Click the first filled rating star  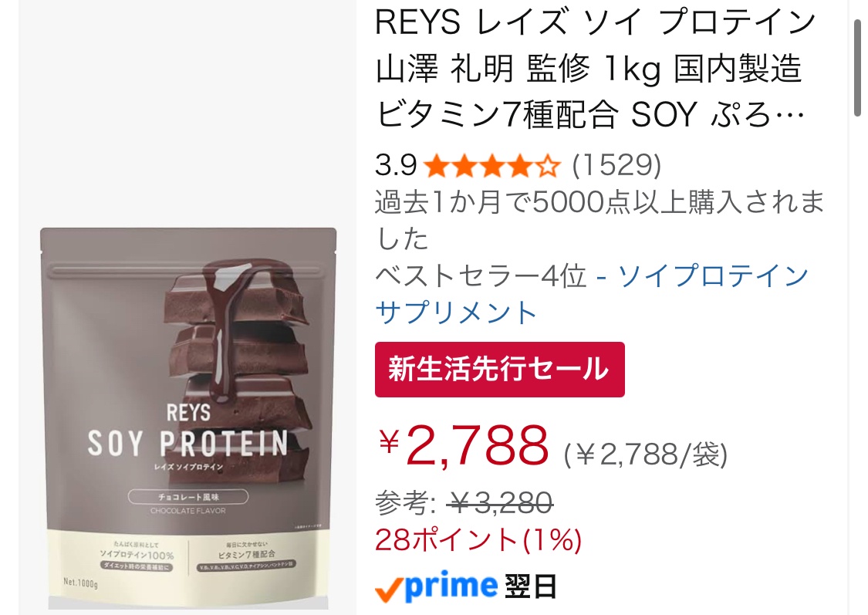tap(437, 165)
